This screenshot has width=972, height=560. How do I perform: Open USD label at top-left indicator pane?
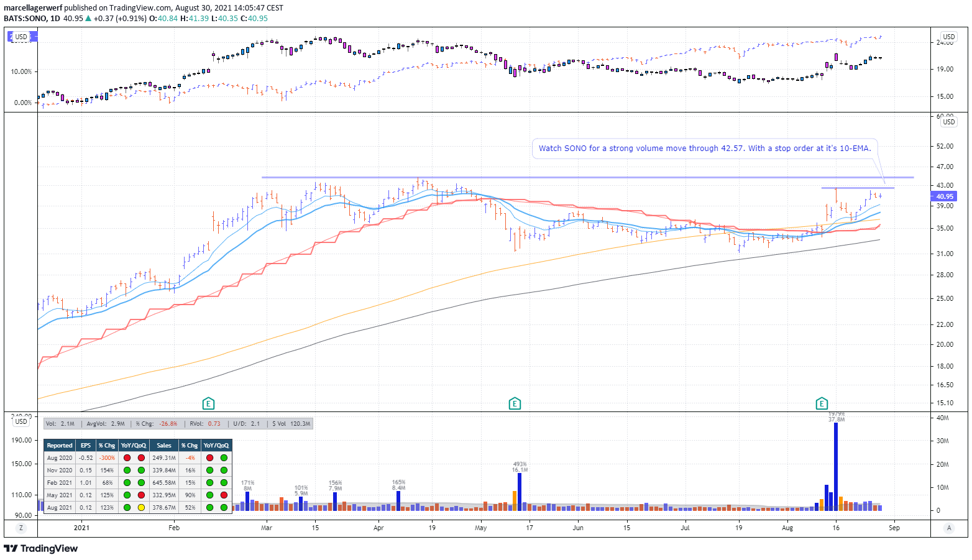click(x=21, y=37)
